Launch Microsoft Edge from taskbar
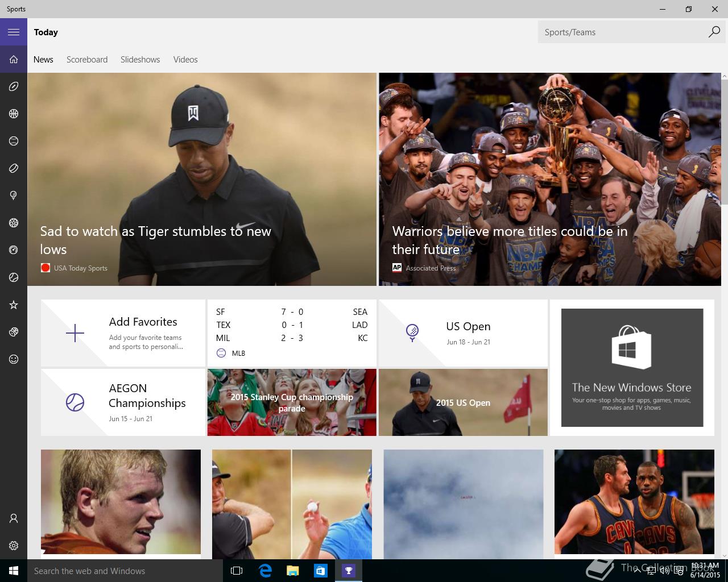 click(265, 571)
